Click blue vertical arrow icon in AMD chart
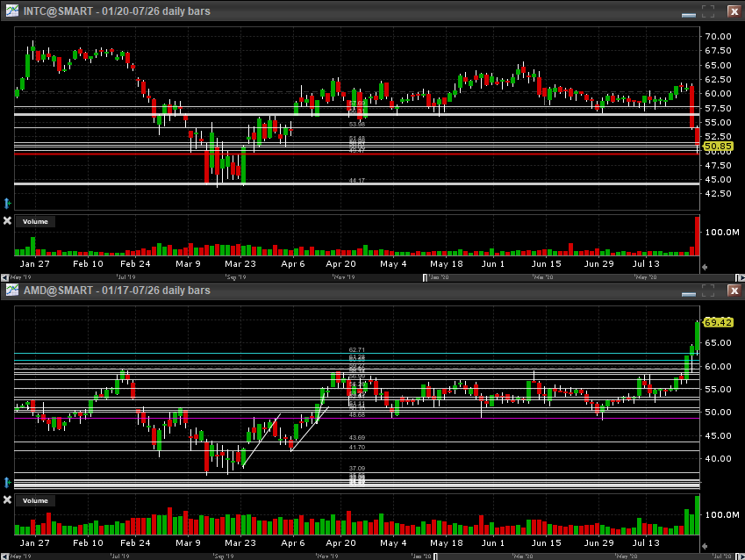This screenshot has height=560, width=745. tap(7, 483)
